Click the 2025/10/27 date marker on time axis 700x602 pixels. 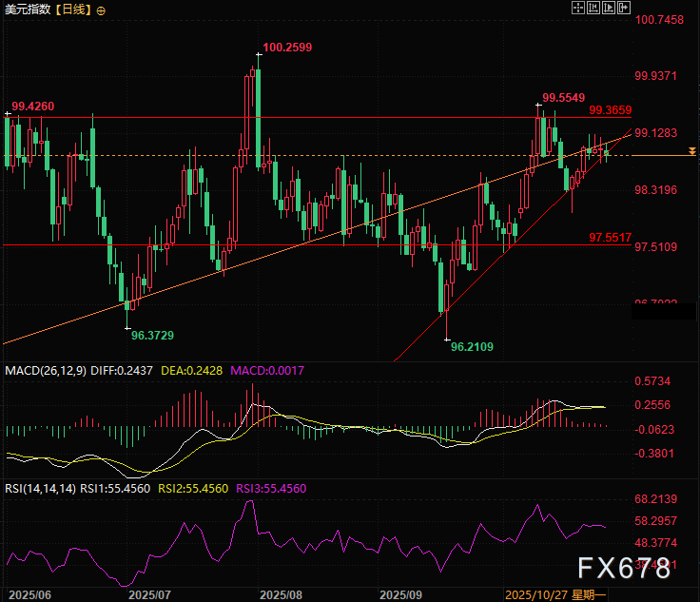pyautogui.click(x=536, y=593)
